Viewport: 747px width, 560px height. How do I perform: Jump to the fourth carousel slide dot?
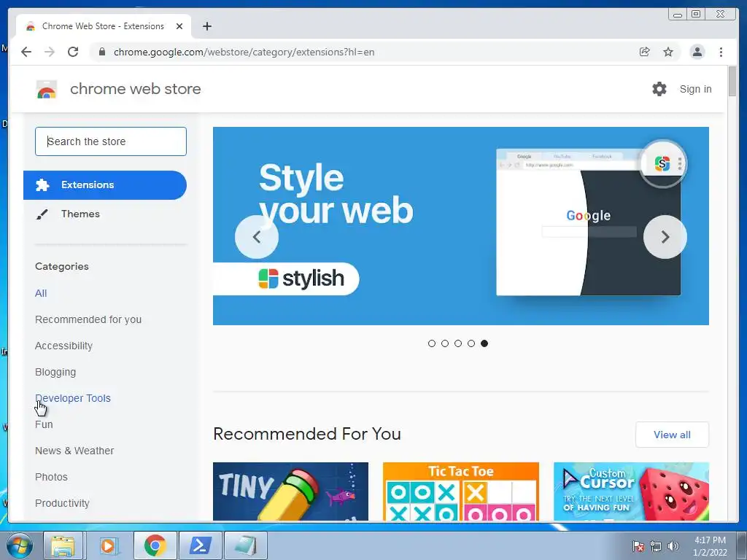click(x=471, y=343)
